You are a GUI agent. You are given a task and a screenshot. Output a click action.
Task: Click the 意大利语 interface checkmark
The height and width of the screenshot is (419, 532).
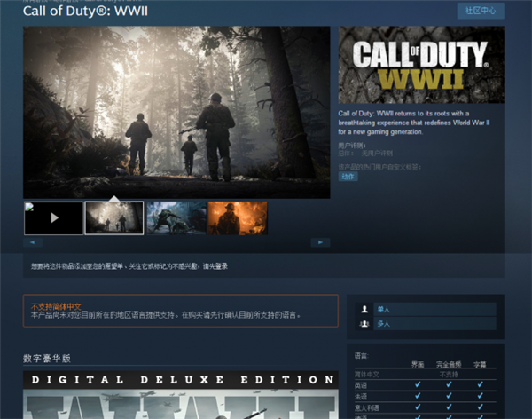pos(418,407)
